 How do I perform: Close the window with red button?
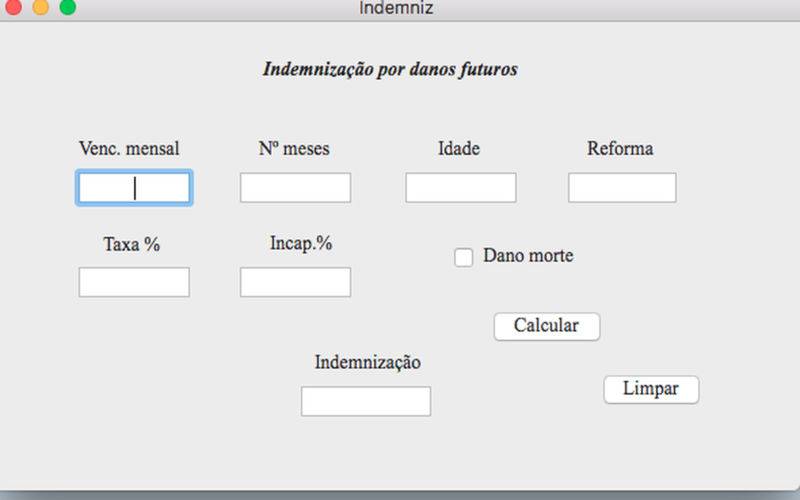[13, 7]
